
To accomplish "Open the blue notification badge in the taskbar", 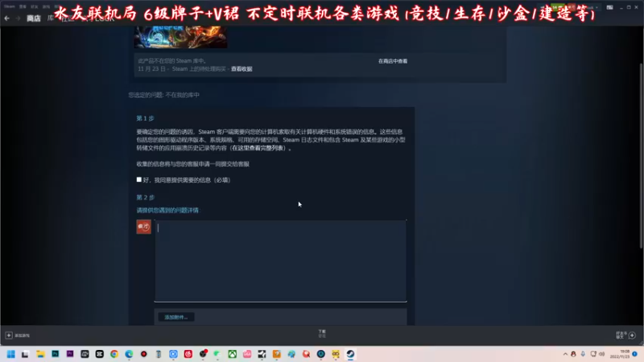I will tap(634, 354).
